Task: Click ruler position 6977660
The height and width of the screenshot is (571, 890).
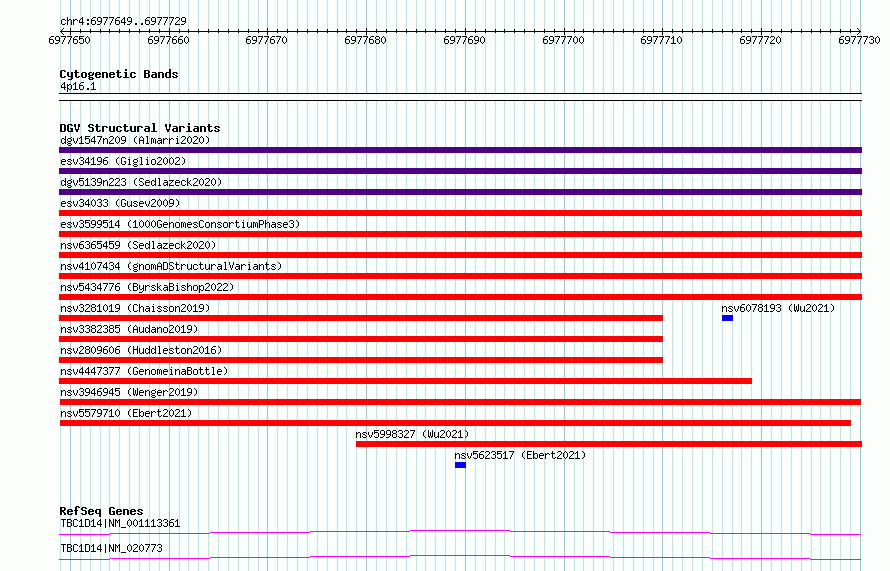Action: 168,40
